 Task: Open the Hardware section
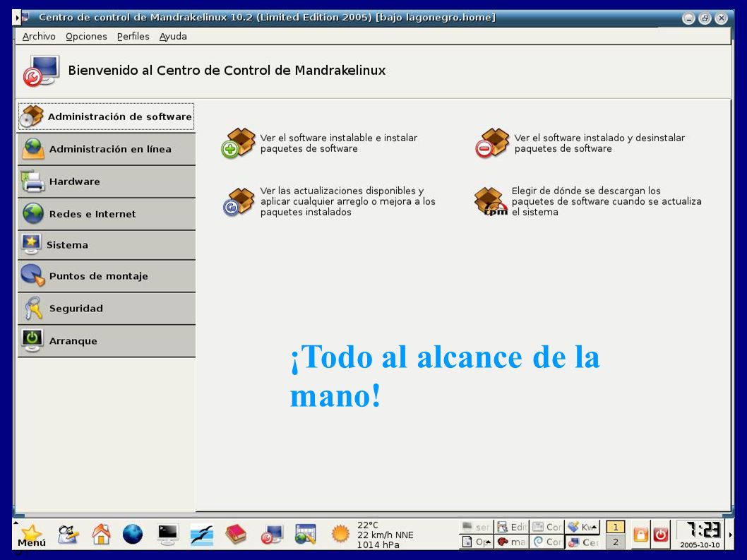click(106, 181)
